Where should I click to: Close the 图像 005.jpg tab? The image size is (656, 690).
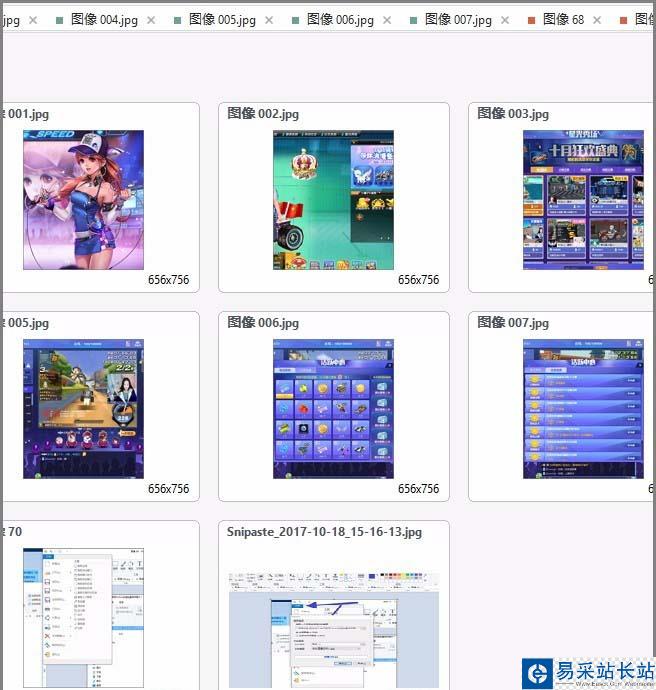tap(269, 20)
